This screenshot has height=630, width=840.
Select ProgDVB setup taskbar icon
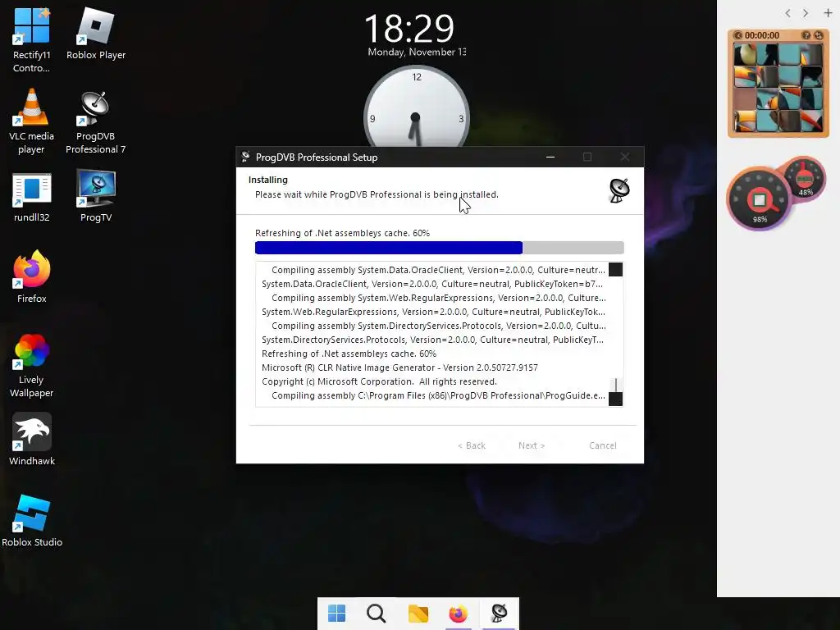tap(499, 614)
